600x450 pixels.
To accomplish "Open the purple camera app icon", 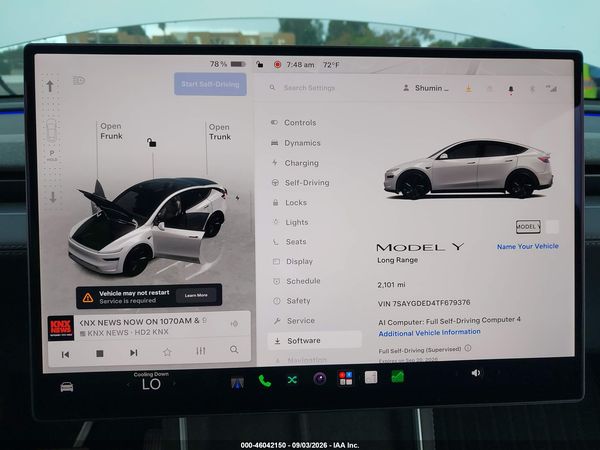I will tap(320, 379).
